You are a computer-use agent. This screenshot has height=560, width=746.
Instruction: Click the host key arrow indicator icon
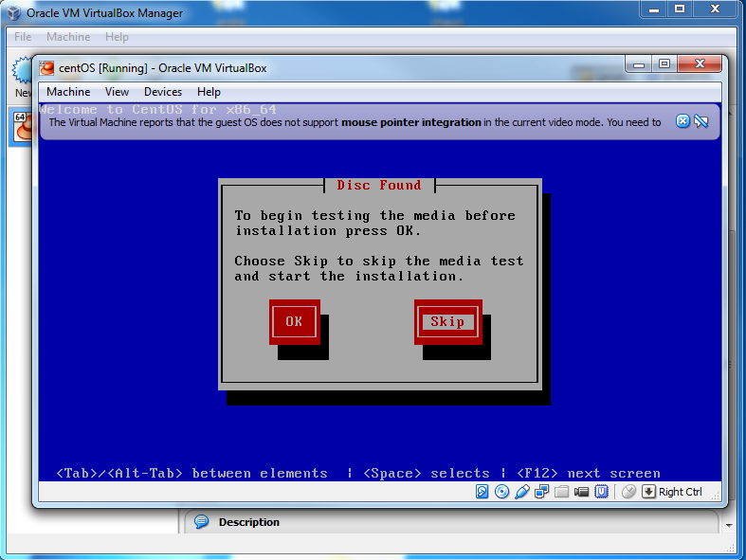[648, 492]
